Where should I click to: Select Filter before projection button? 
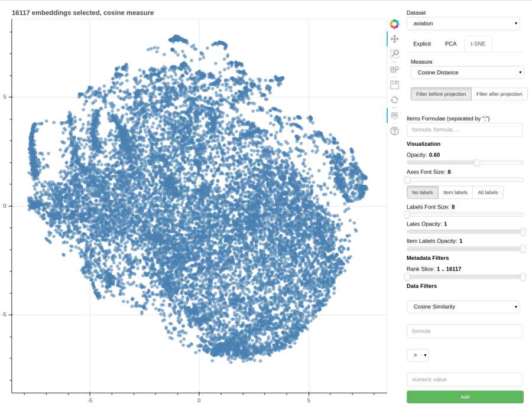pos(441,94)
